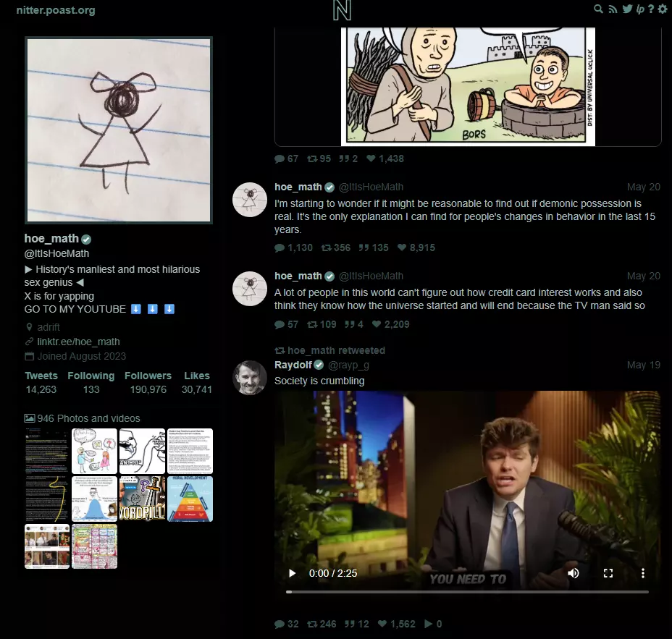This screenshot has width=672, height=639.
Task: Open the Liberapay donate icon
Action: 640,9
